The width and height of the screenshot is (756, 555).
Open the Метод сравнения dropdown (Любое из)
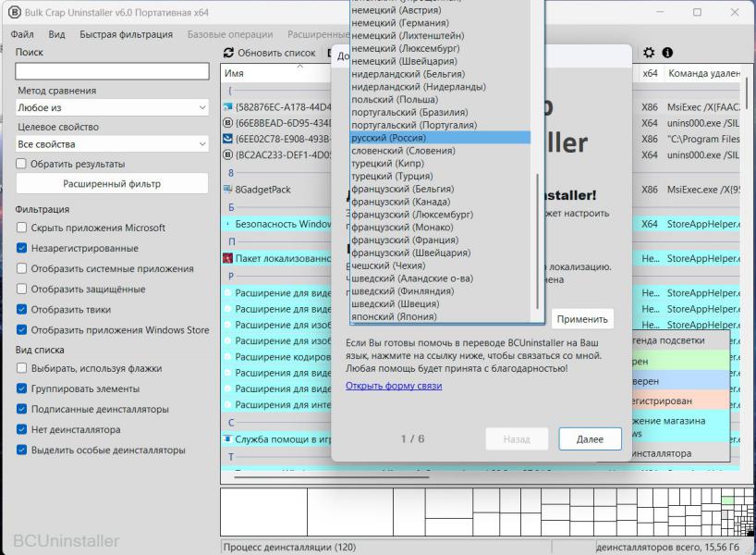[112, 108]
